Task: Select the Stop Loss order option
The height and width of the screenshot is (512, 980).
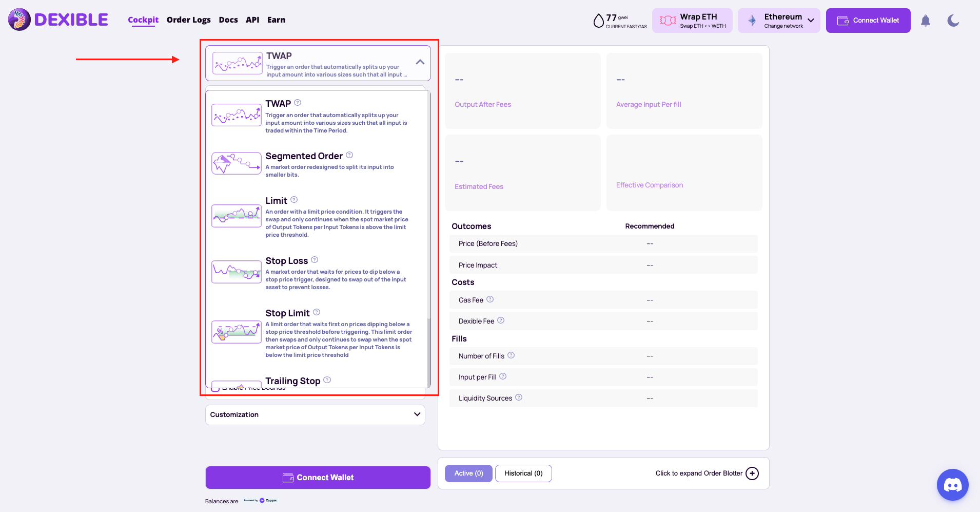Action: coord(316,273)
